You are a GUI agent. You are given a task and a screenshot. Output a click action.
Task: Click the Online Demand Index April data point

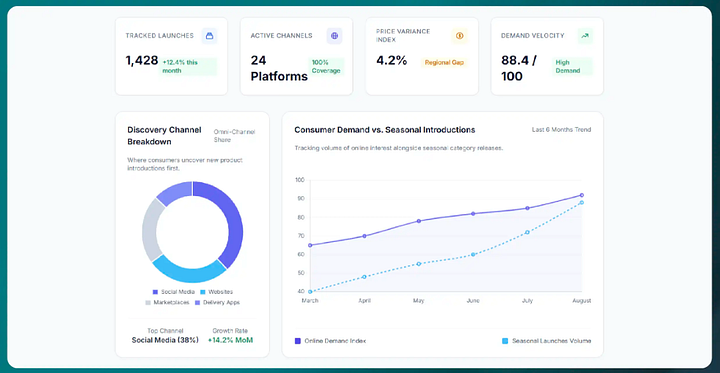[364, 236]
